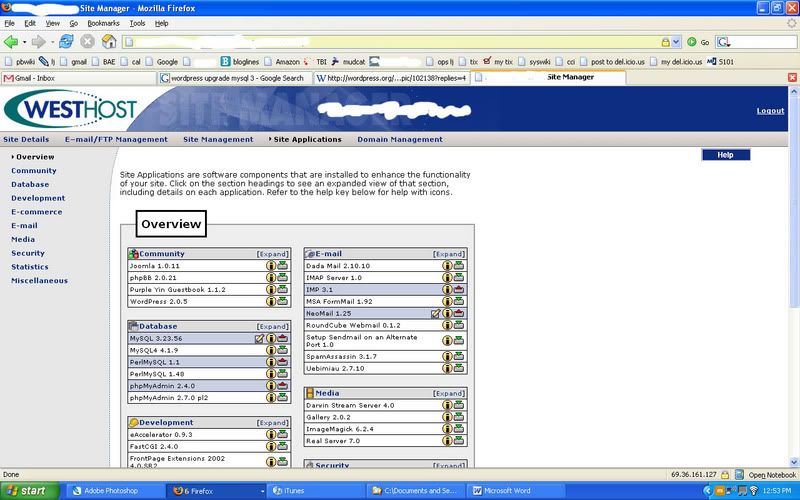The image size is (800, 500).
Task: Select Statistics in left sidebar
Action: 29,267
